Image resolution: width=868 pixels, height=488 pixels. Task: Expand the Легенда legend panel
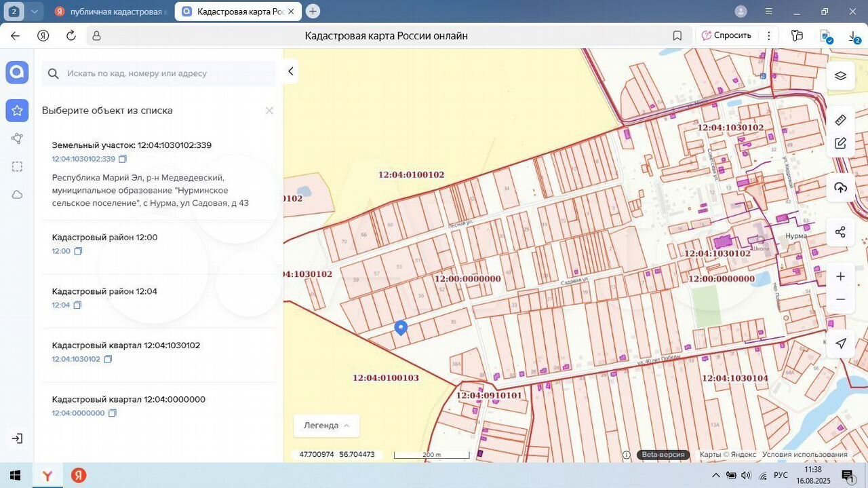point(326,426)
